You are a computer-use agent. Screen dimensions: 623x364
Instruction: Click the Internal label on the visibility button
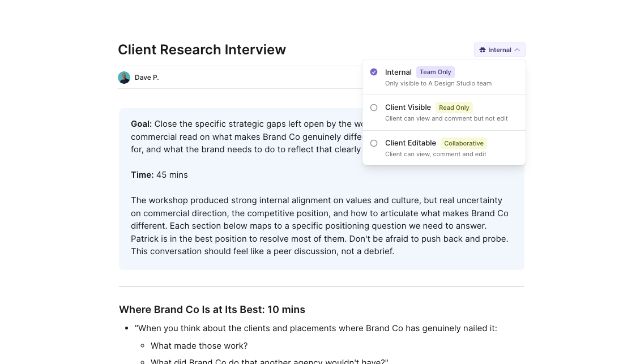[x=500, y=50]
